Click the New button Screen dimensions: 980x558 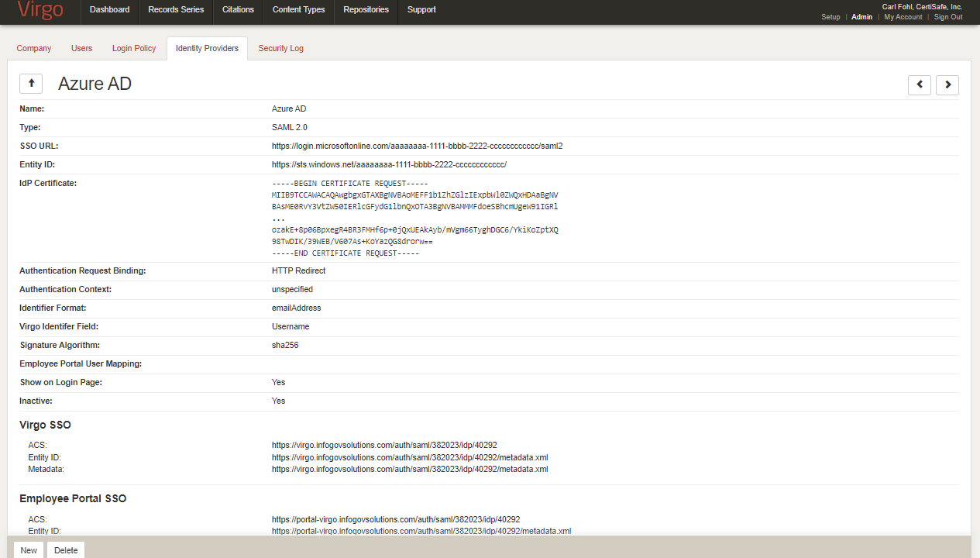29,550
